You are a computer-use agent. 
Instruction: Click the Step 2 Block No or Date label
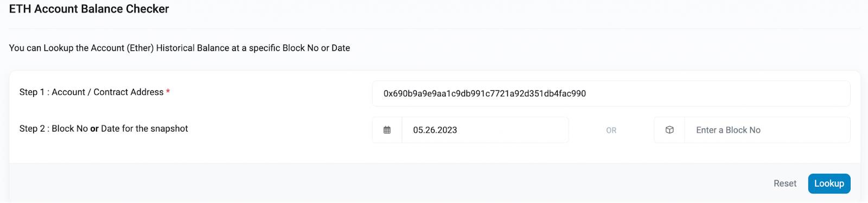pyautogui.click(x=104, y=128)
